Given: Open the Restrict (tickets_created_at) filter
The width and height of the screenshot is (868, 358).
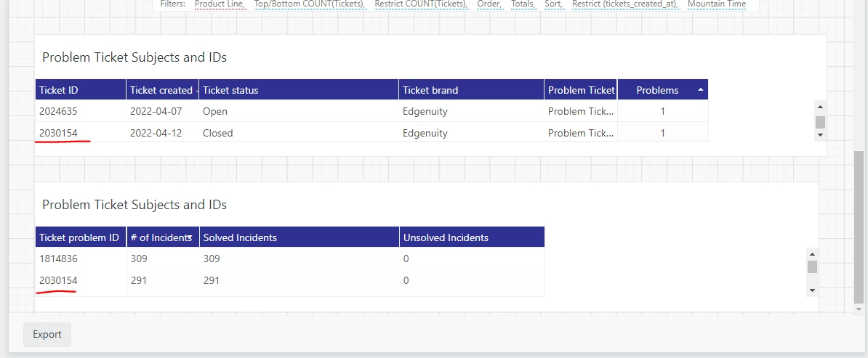Looking at the screenshot, I should (x=625, y=4).
